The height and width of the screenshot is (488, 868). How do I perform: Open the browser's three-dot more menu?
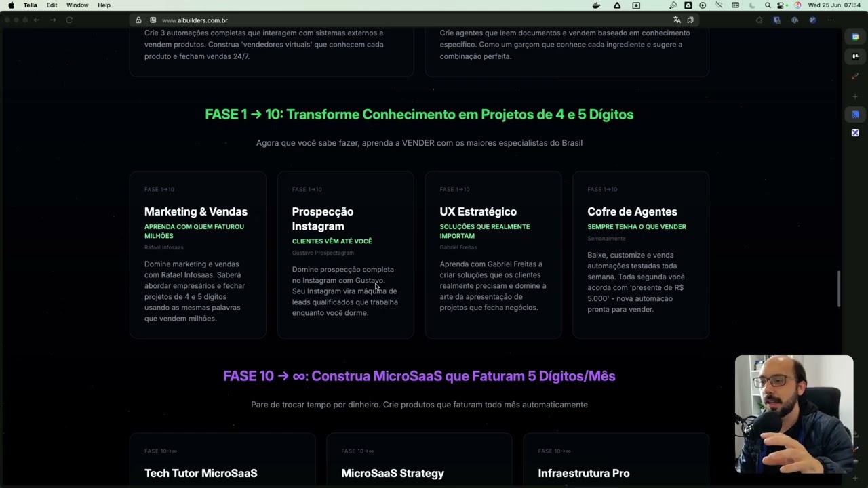pos(831,20)
